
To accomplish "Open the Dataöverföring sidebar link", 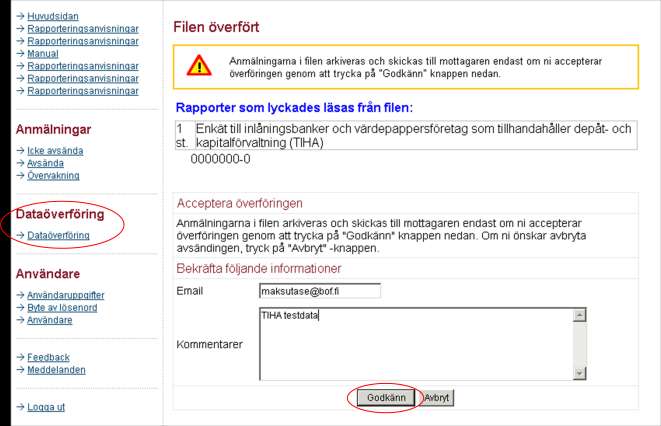I will pos(58,235).
